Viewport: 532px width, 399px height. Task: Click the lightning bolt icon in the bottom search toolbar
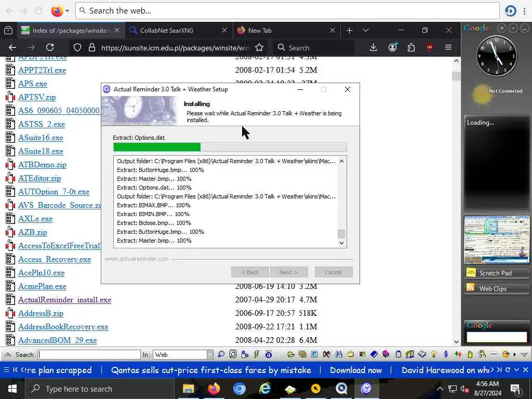(x=257, y=354)
